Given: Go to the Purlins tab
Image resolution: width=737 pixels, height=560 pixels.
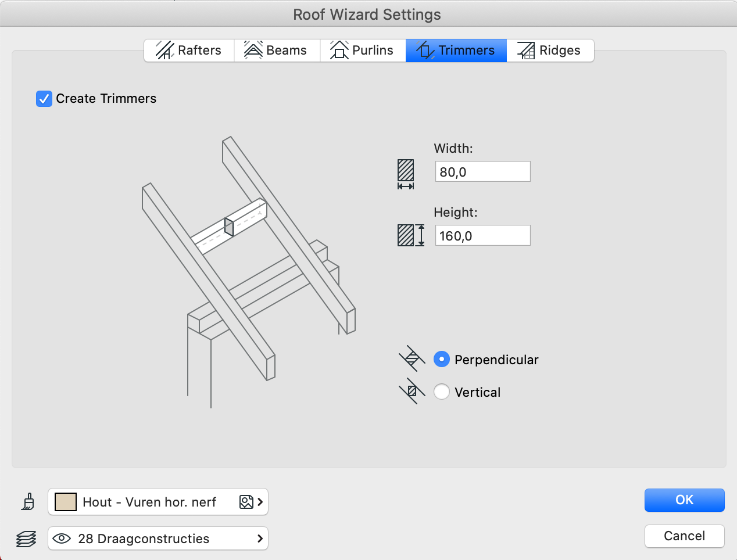Looking at the screenshot, I should click(x=363, y=51).
